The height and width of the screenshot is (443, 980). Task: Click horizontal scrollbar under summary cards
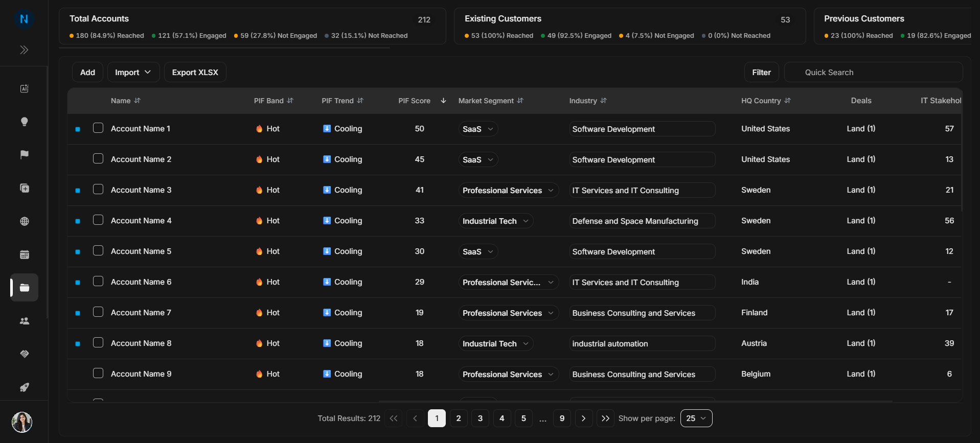tap(224, 48)
